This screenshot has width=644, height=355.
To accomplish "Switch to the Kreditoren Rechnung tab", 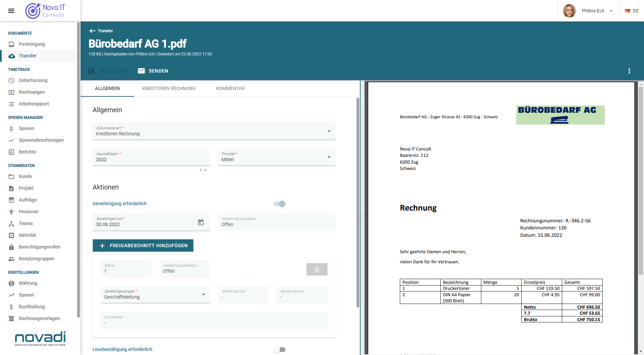I will 169,89.
